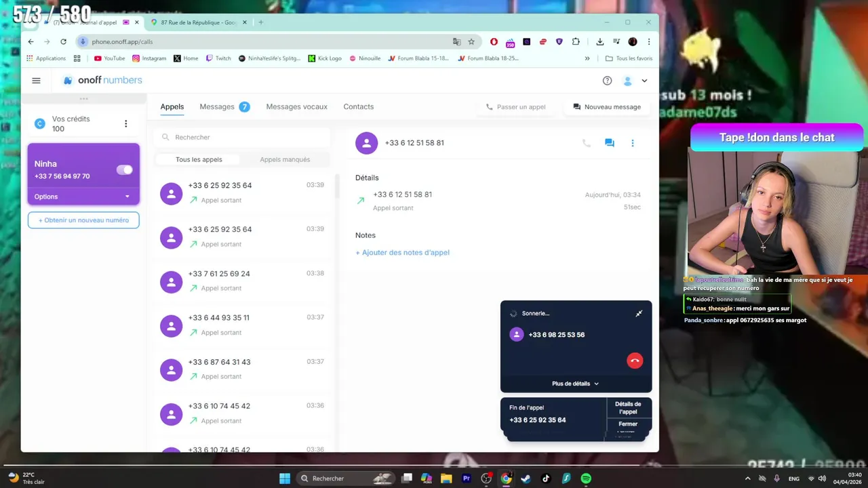The height and width of the screenshot is (488, 868).
Task: Open the hamburger menu in onoff header
Action: pos(36,81)
